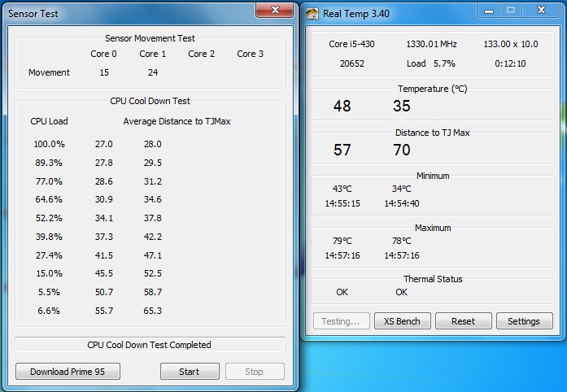Minimize the Real Temp window
567x392 pixels.
pyautogui.click(x=489, y=10)
